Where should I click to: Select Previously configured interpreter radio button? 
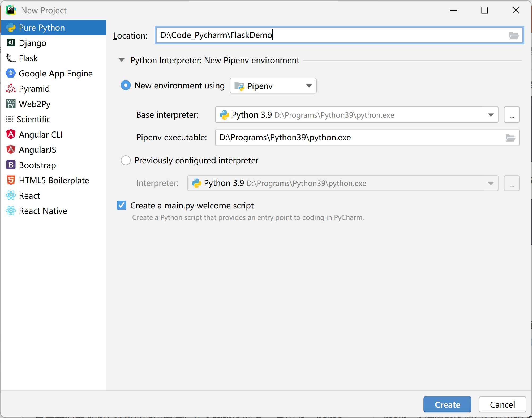pyautogui.click(x=126, y=160)
